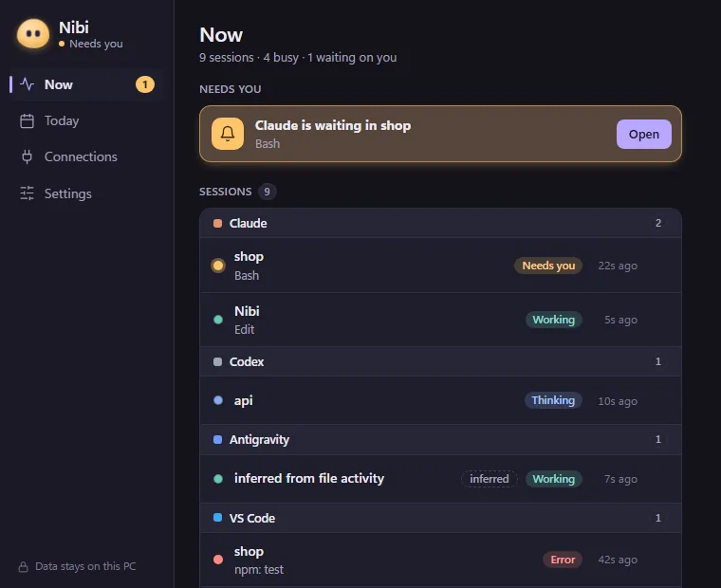721x588 pixels.
Task: Click the Nibi mascot face avatar
Action: click(x=33, y=33)
